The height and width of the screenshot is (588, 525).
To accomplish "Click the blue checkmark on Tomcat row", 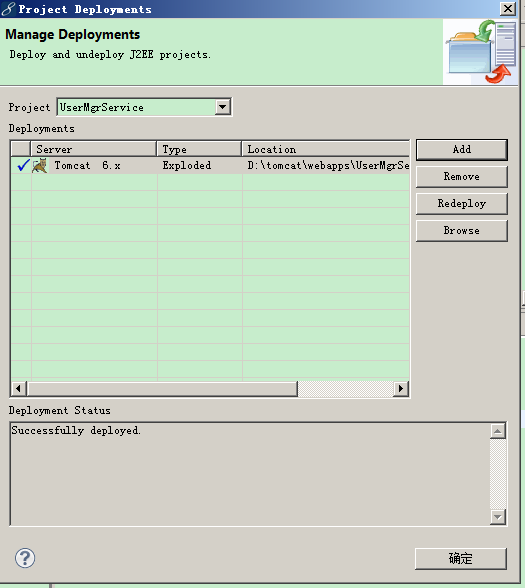I will (23, 165).
